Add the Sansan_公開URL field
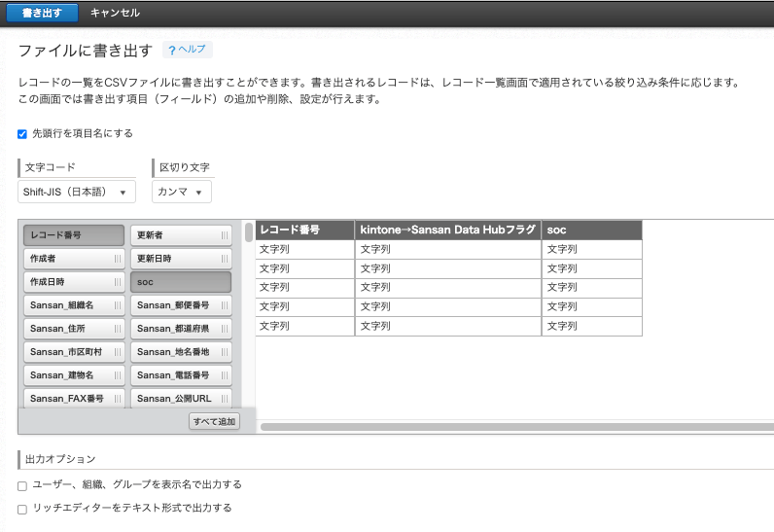774x532 pixels. coord(181,398)
